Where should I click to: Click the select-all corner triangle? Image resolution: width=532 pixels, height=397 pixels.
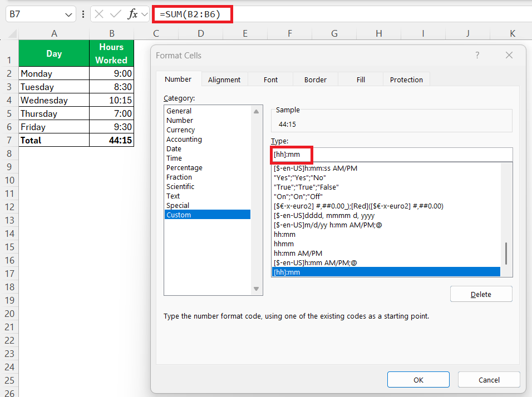[13, 33]
